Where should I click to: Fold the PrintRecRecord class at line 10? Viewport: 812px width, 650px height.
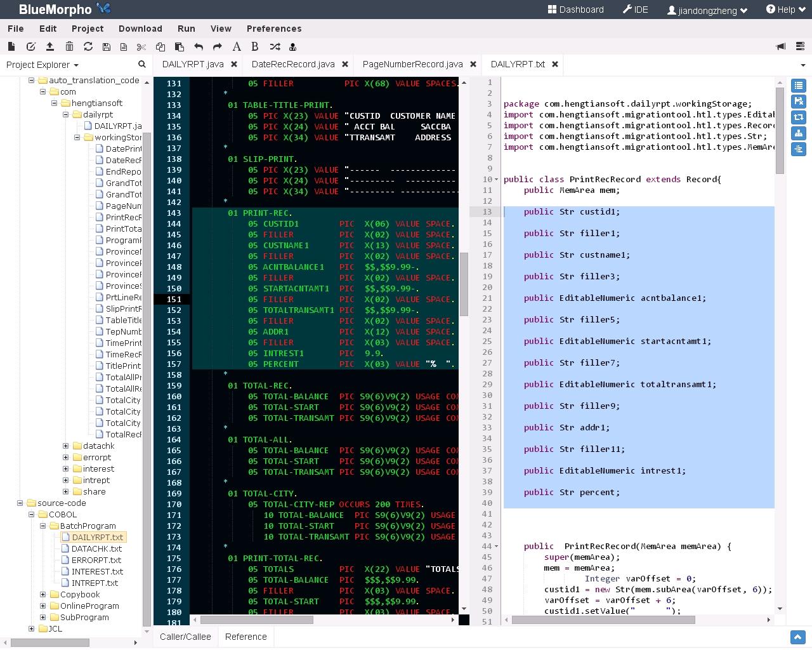pos(497,180)
